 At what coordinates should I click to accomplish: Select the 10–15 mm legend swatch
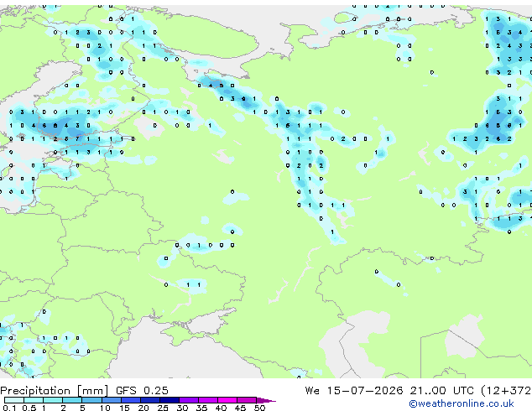coord(111,400)
